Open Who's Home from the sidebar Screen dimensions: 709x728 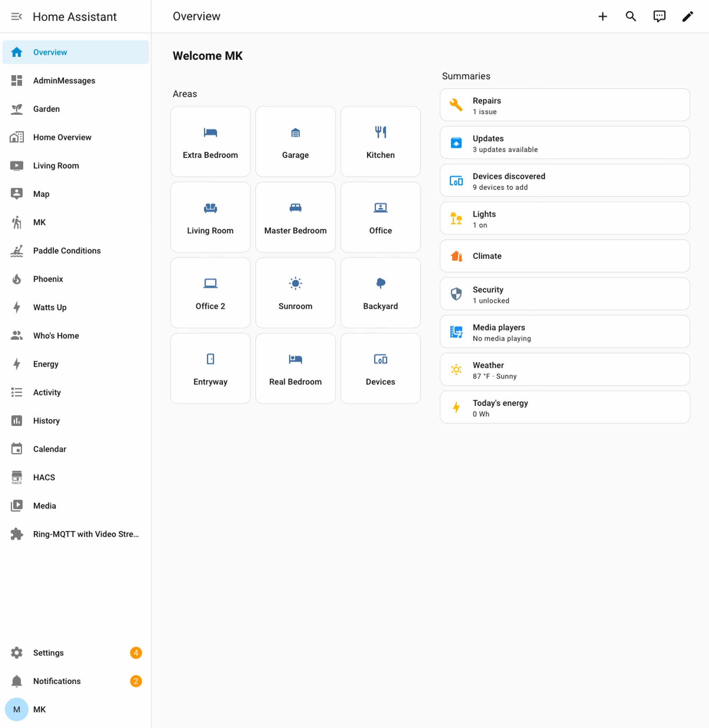pos(56,335)
